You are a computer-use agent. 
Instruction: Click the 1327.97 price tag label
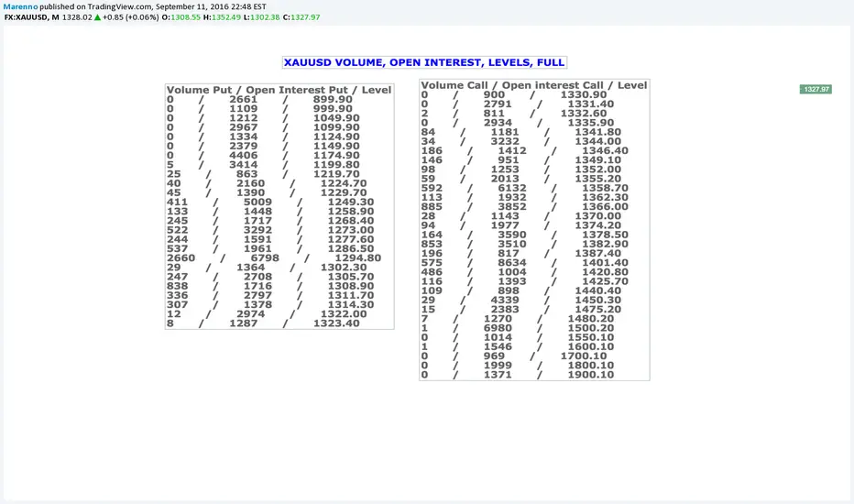(x=816, y=90)
